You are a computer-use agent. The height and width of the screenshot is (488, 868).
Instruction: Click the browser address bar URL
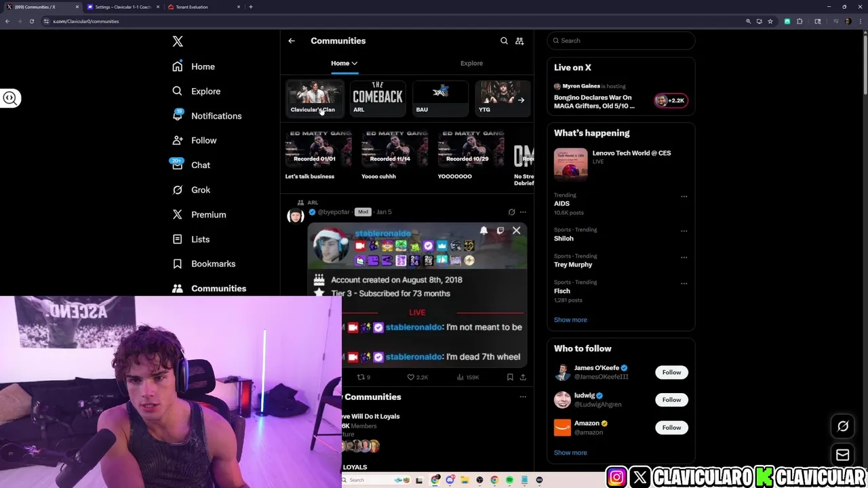point(85,21)
